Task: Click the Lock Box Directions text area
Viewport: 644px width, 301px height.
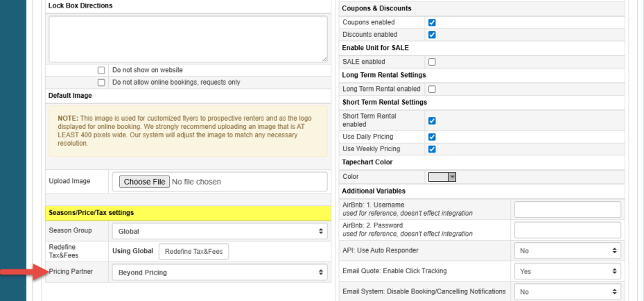Action: click(187, 39)
